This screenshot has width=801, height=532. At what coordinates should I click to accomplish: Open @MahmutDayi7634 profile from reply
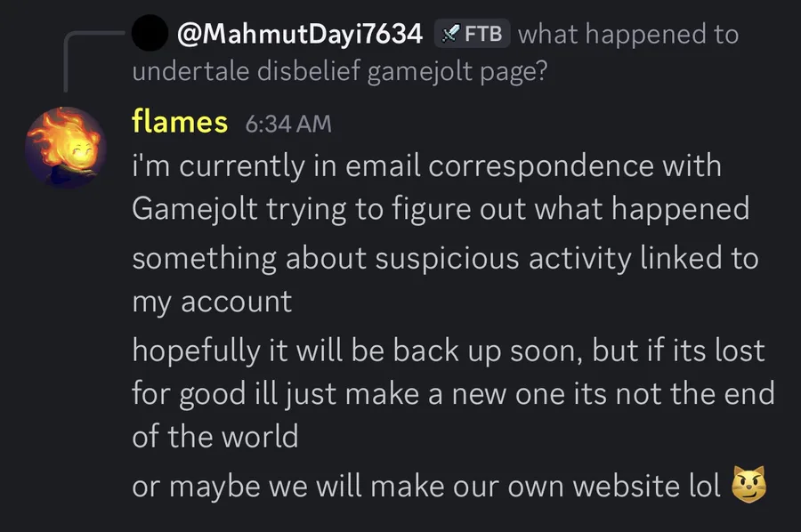click(299, 35)
